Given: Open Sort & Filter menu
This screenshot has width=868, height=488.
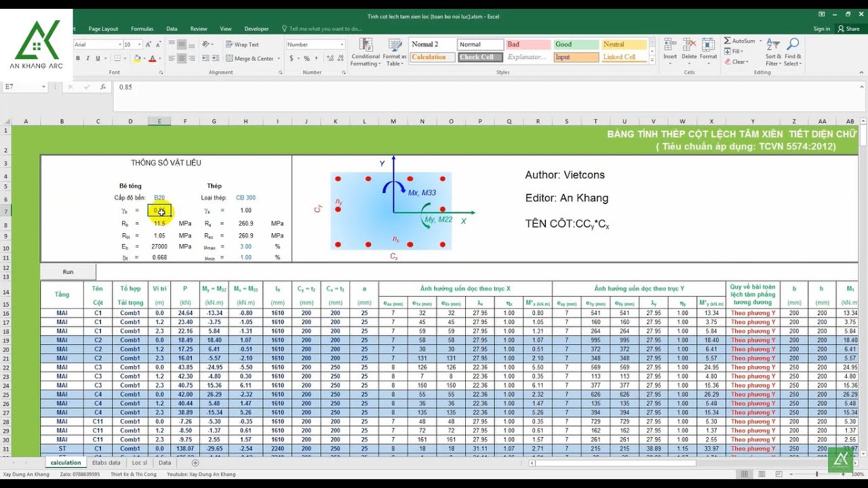Looking at the screenshot, I should (773, 52).
